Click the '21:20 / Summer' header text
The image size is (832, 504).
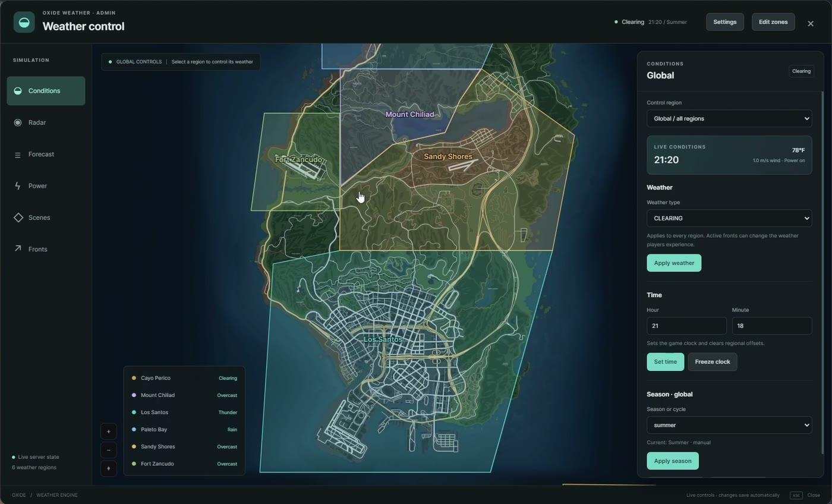click(x=667, y=22)
